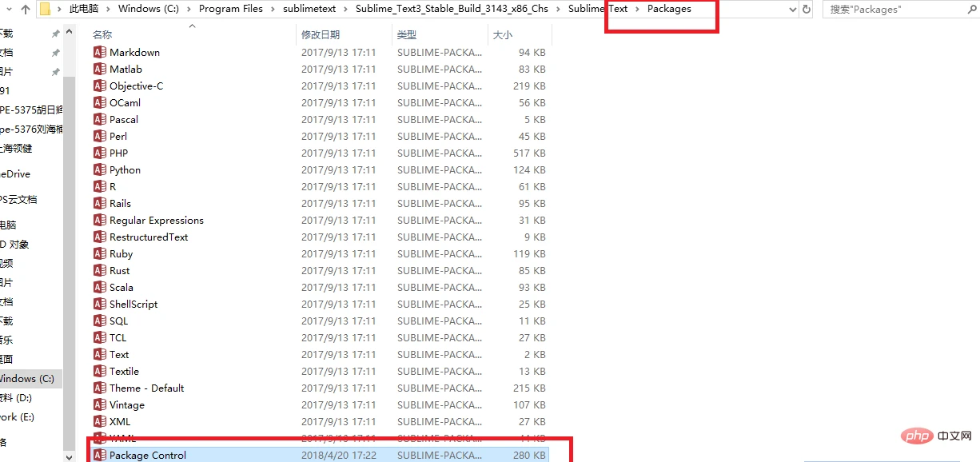Select the Rust file name
Image resolution: width=980 pixels, height=462 pixels.
(x=120, y=270)
